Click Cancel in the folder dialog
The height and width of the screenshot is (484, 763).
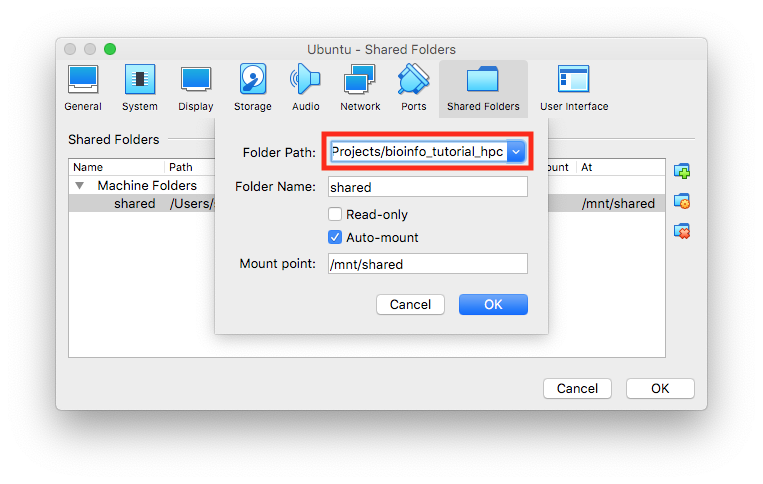pos(410,305)
